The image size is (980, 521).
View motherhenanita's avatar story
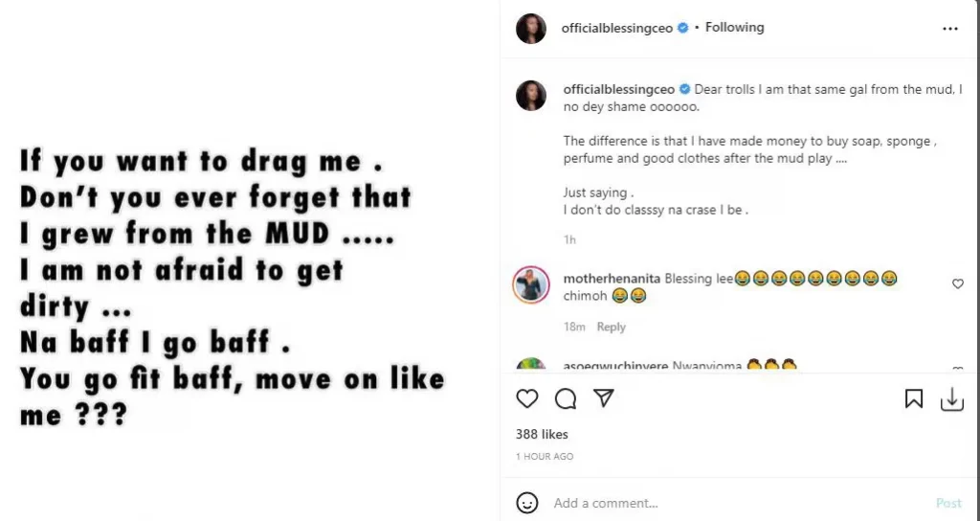(531, 284)
